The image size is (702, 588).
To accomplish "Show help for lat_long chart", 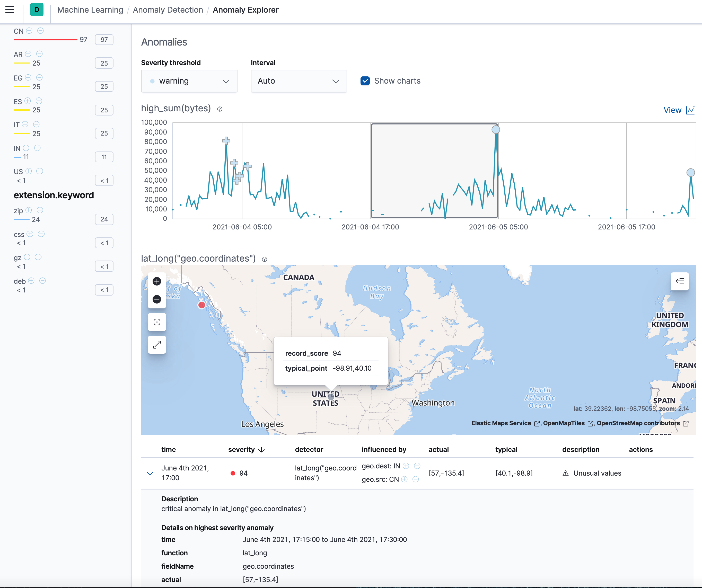I will tap(265, 259).
